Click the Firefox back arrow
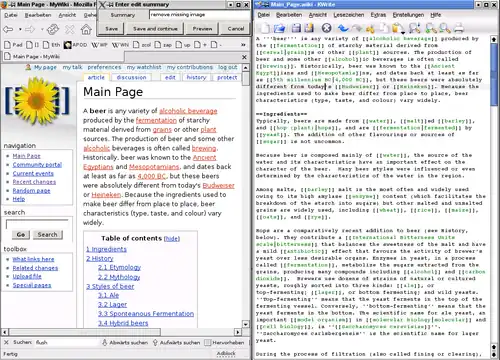 (x=8, y=30)
